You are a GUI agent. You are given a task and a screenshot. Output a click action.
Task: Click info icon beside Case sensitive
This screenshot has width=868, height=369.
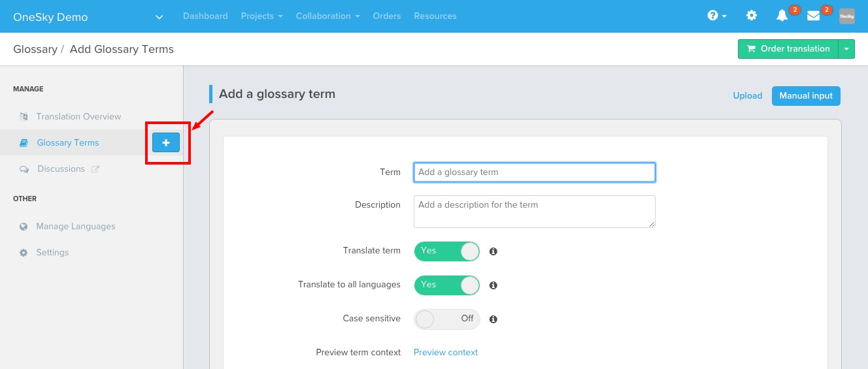[x=493, y=319]
